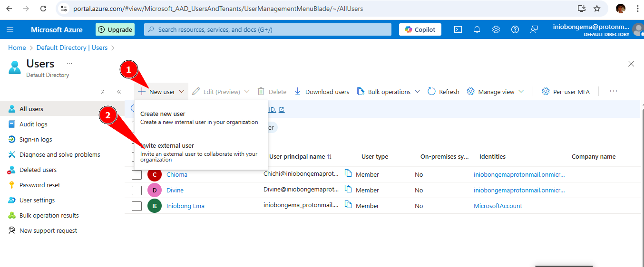This screenshot has height=267, width=644.
Task: Click Divine's pink avatar circle
Action: tap(155, 190)
